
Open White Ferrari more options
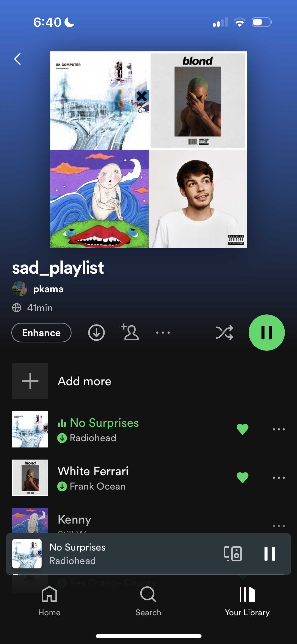tap(279, 477)
